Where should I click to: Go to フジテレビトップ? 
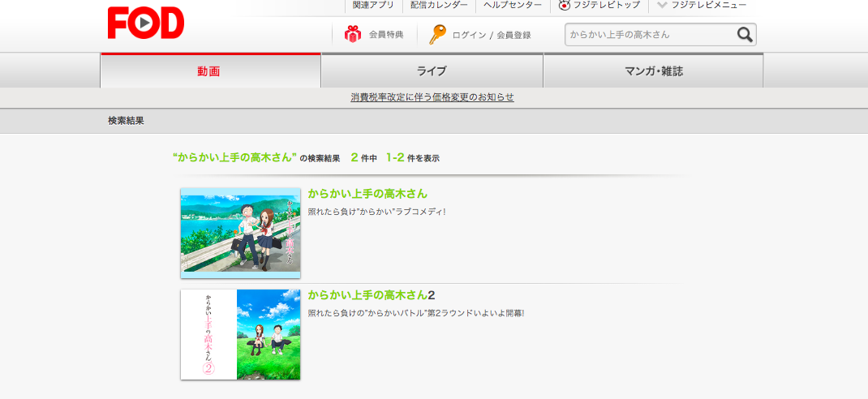pyautogui.click(x=607, y=5)
